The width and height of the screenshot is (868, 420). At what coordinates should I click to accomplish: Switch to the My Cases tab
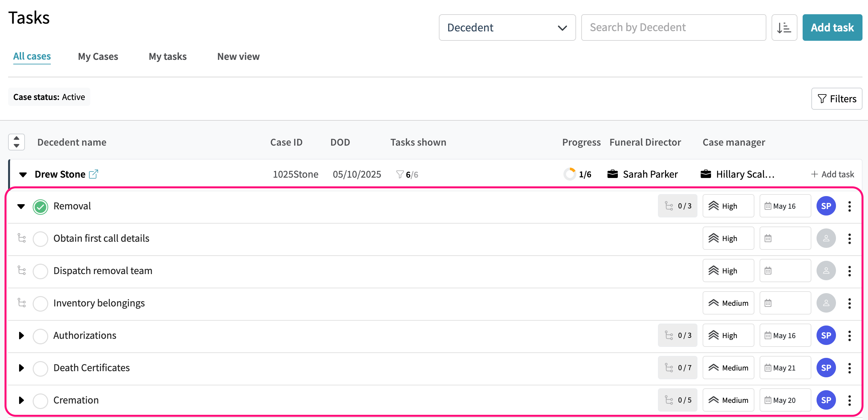[98, 57]
